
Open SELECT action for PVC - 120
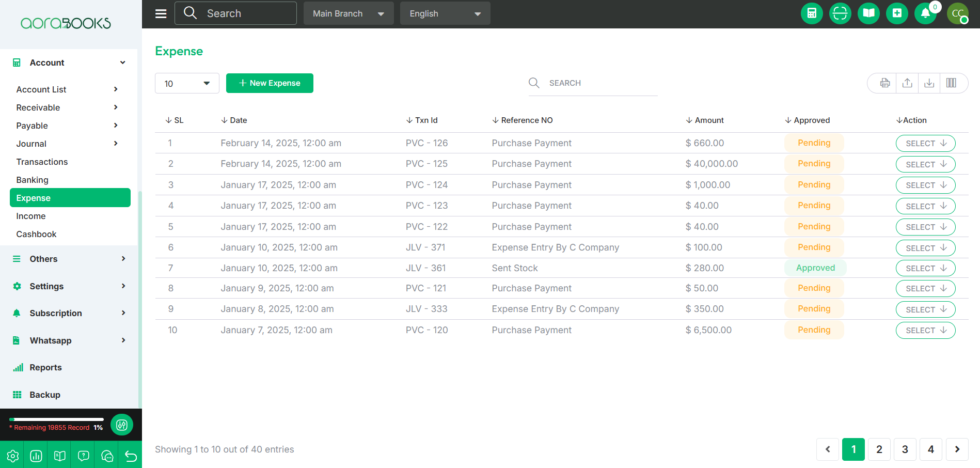925,330
